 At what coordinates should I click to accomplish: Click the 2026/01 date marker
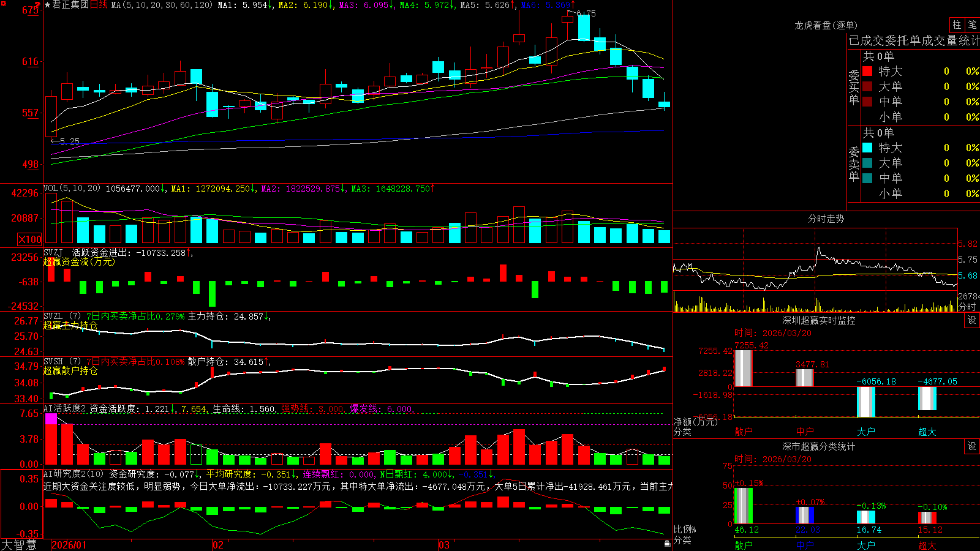pos(69,545)
